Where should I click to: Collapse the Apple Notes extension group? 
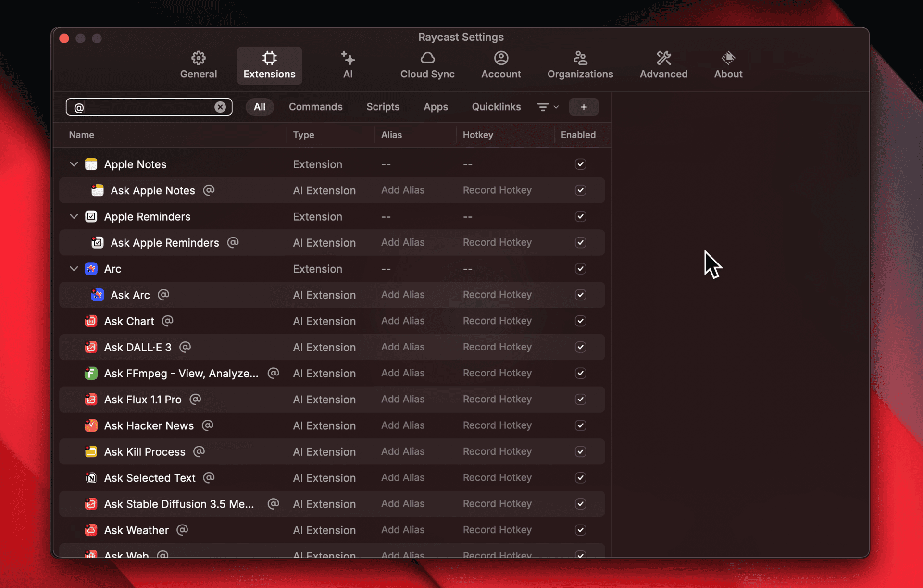(x=74, y=164)
